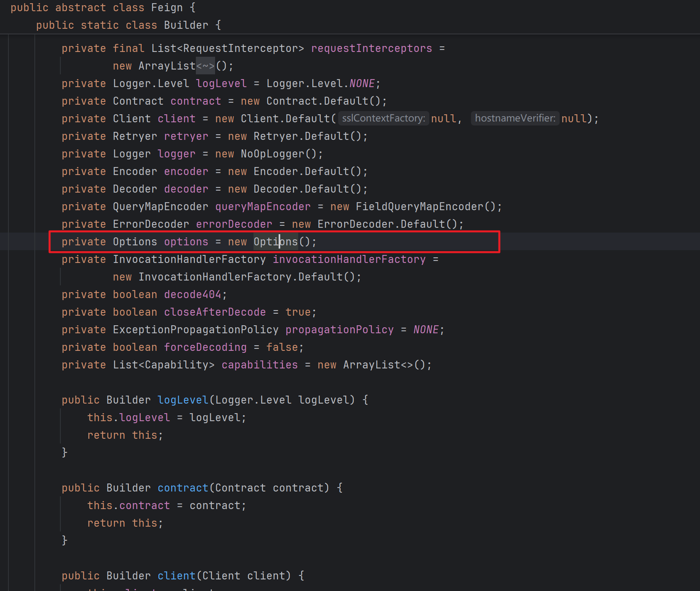
Task: Click the logLevel field declaration name
Action: click(x=221, y=84)
